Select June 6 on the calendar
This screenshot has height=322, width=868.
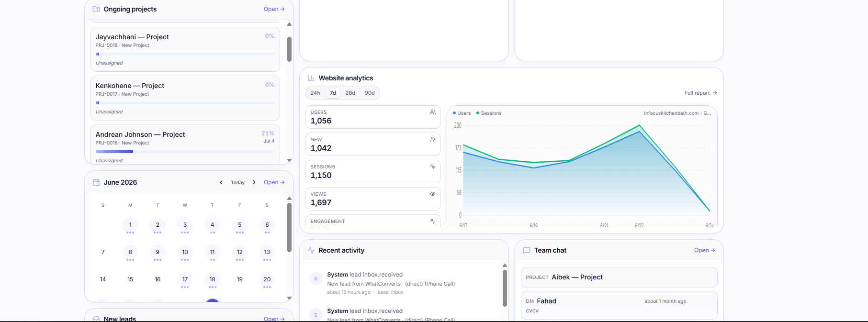coord(267,225)
